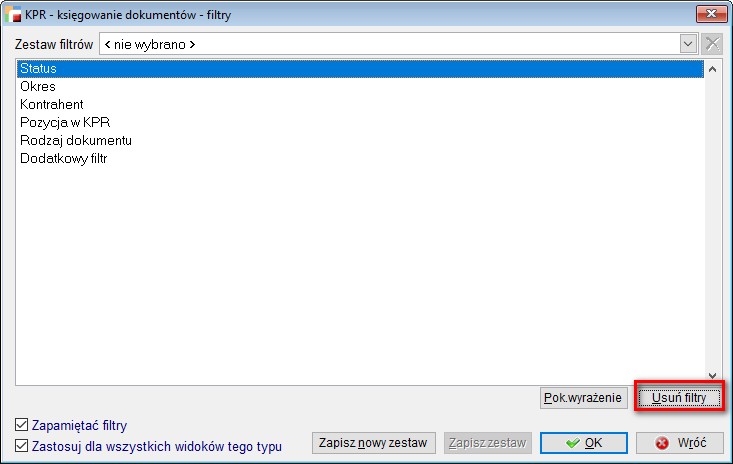This screenshot has height=464, width=733.
Task: Click the Zestaw filtrów combo box field
Action: click(x=390, y=44)
